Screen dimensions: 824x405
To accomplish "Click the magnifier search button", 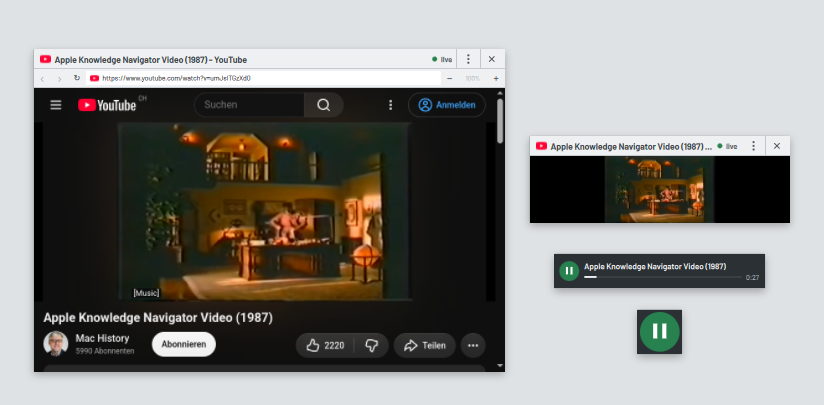I will [x=324, y=105].
